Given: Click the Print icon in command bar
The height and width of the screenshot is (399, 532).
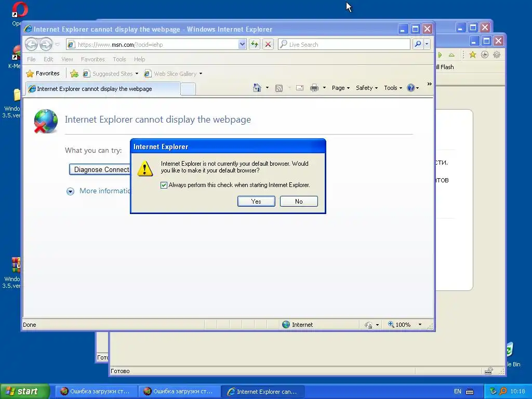Looking at the screenshot, I should 314,88.
